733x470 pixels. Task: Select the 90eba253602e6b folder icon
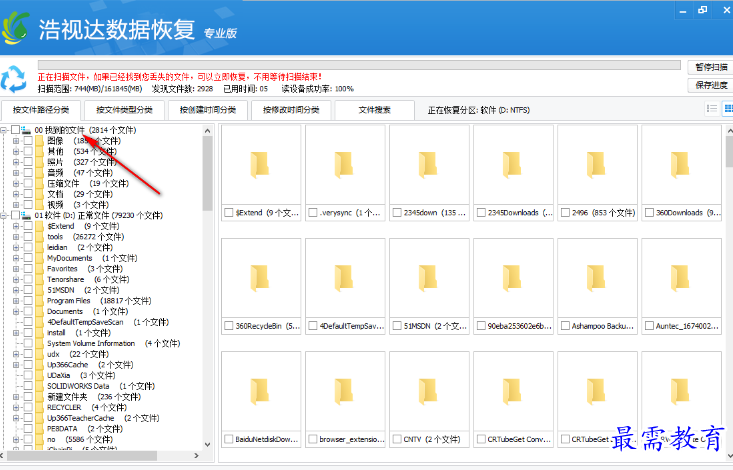pos(513,278)
